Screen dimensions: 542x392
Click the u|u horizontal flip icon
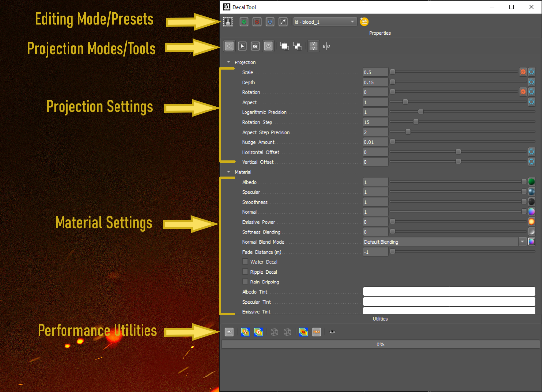click(326, 46)
